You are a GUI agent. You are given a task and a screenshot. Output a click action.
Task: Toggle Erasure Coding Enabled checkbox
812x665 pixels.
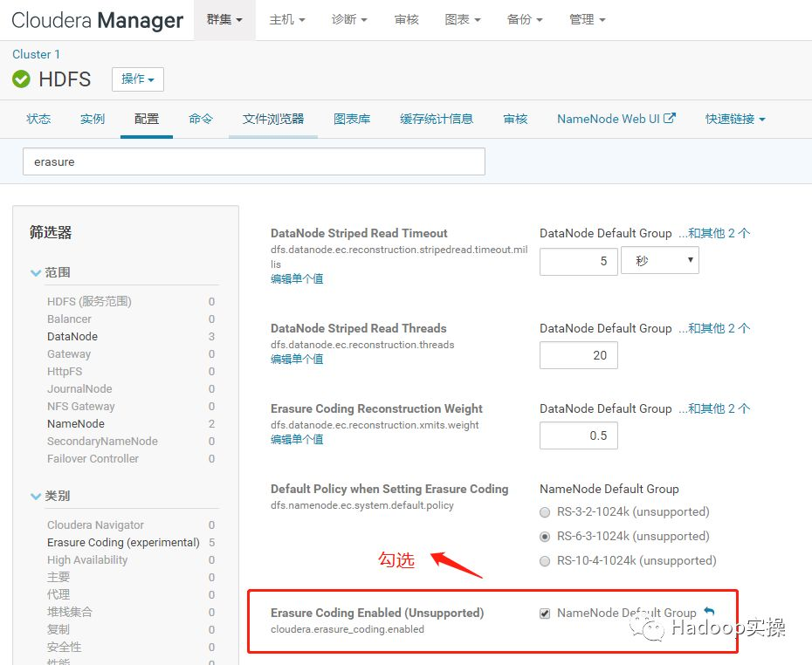point(545,614)
